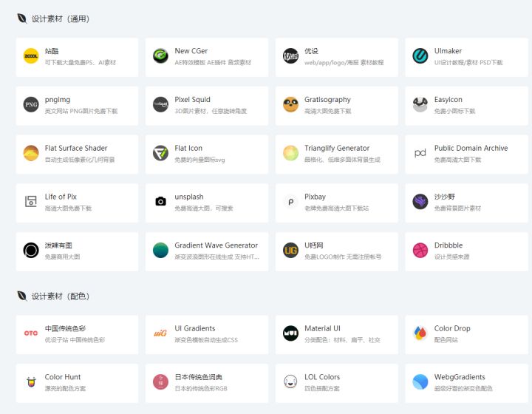532x414 pixels.
Task: Open the 中国传统色彩 link title
Action: [65, 328]
